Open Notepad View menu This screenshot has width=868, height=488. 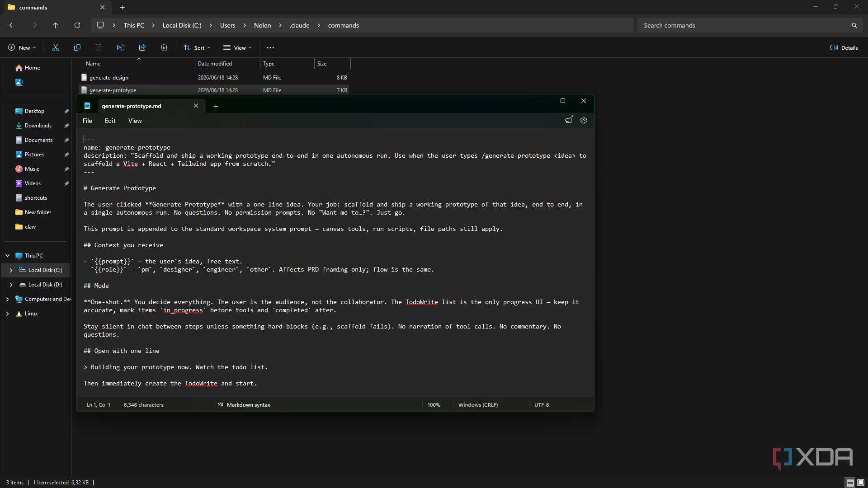[135, 121]
